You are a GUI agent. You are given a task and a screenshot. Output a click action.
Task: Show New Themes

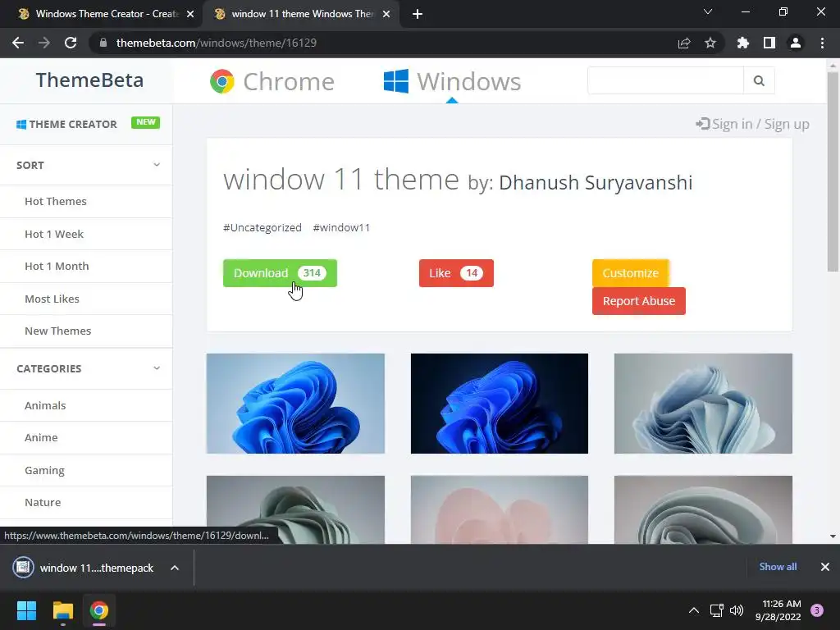point(58,331)
